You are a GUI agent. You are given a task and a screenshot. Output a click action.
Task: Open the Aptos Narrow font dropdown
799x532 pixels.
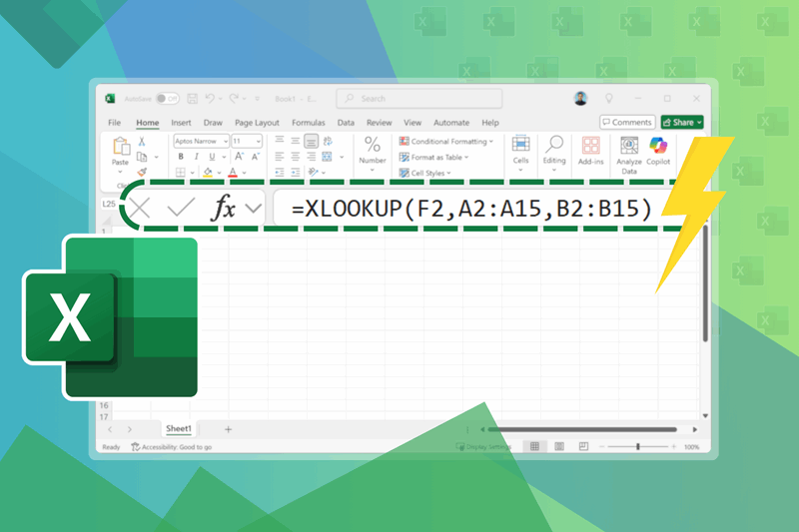point(200,142)
